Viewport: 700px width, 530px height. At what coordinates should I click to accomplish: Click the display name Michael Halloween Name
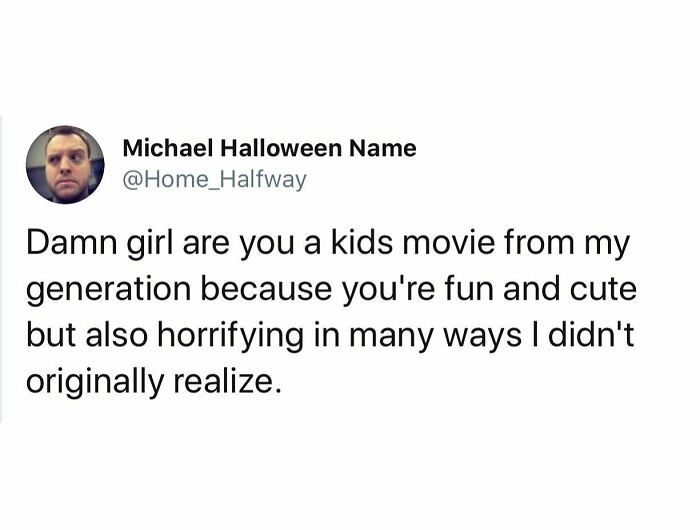pos(270,148)
